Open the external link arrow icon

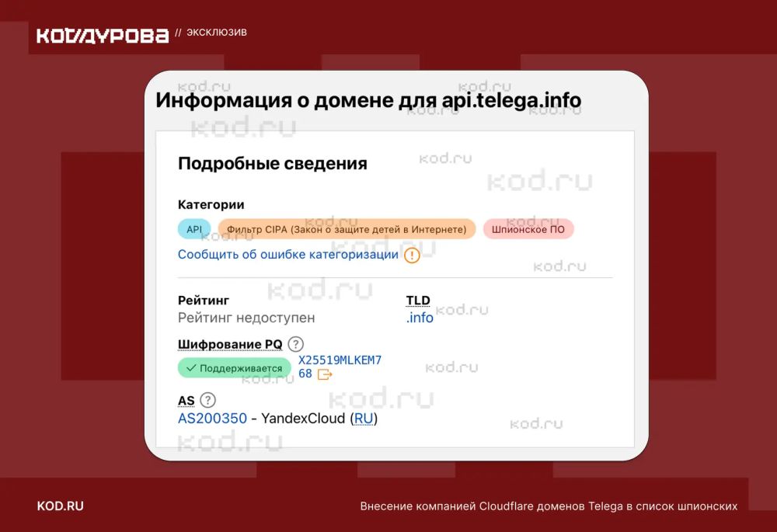[x=325, y=374]
